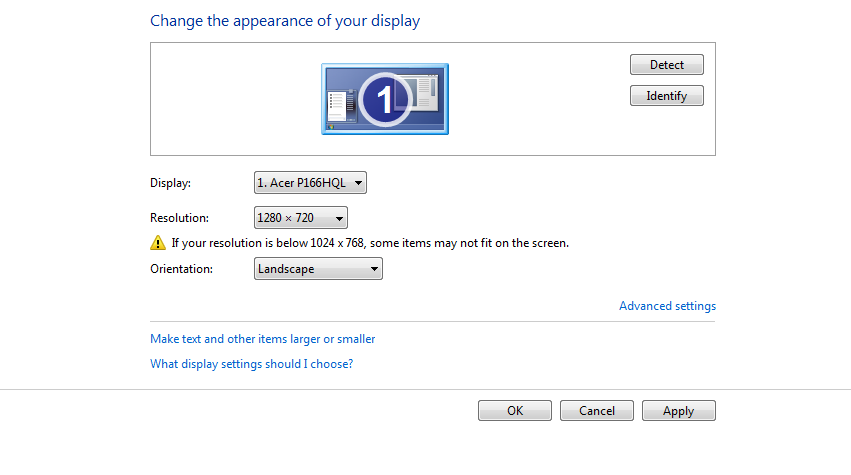Expand the Display dropdown arrow
The image size is (851, 475).
coord(358,183)
